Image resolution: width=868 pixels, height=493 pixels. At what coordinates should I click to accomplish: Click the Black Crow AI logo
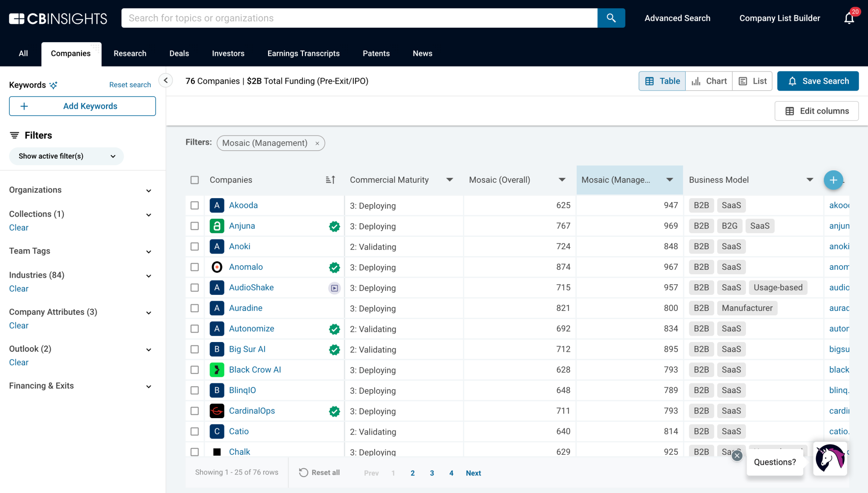pos(217,370)
